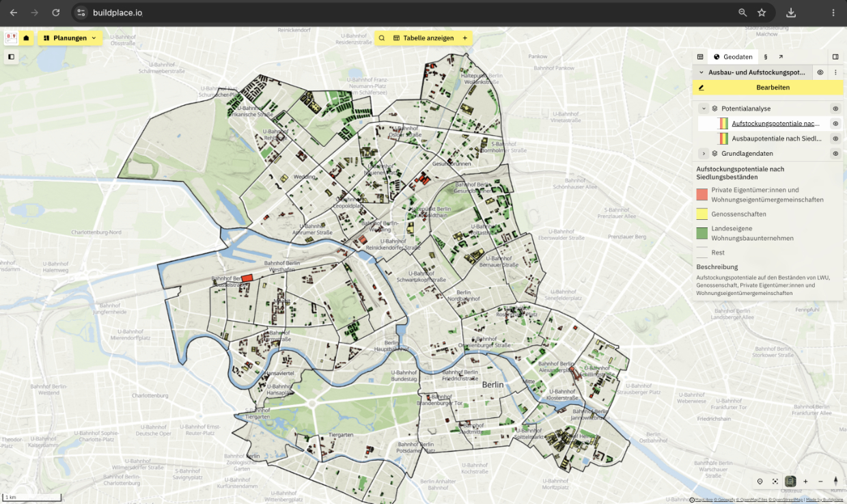Click red swatch for Private Eigentümer:innen
Viewport: 847px width, 504px height.
click(x=702, y=195)
